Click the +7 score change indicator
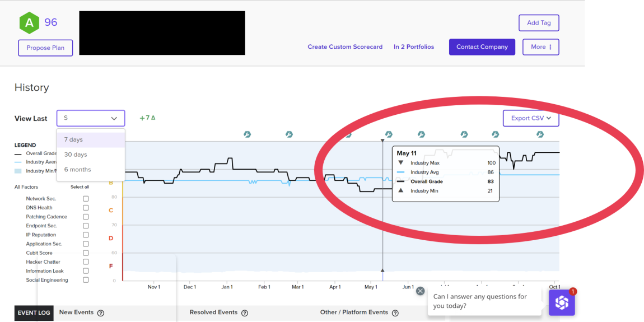Image resolution: width=644 pixels, height=322 pixels. 147,118
